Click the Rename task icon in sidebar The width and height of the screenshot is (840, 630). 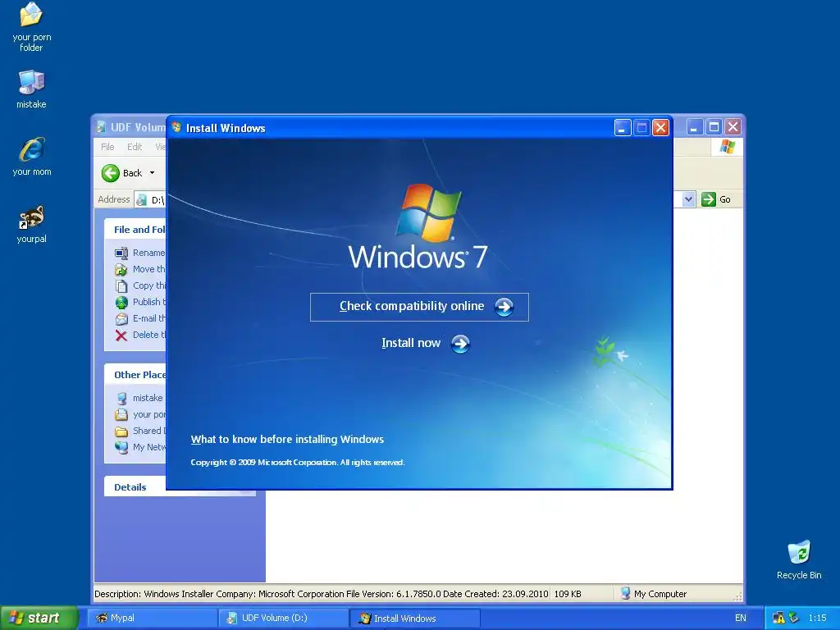click(x=121, y=253)
